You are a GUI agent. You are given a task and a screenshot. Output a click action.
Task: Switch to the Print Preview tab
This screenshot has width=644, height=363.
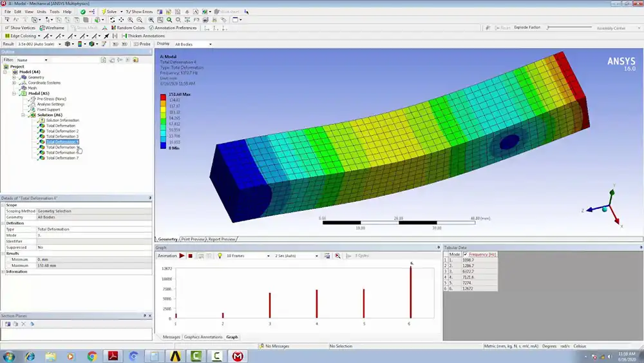coord(193,239)
